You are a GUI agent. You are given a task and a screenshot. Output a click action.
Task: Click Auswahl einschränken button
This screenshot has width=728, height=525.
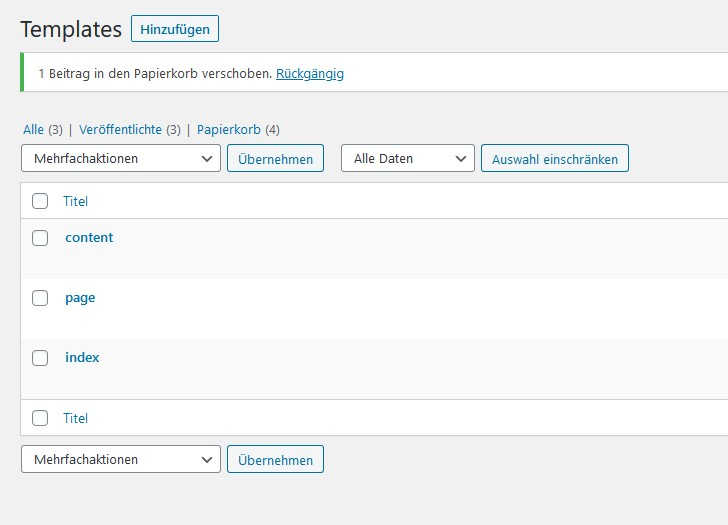click(554, 158)
